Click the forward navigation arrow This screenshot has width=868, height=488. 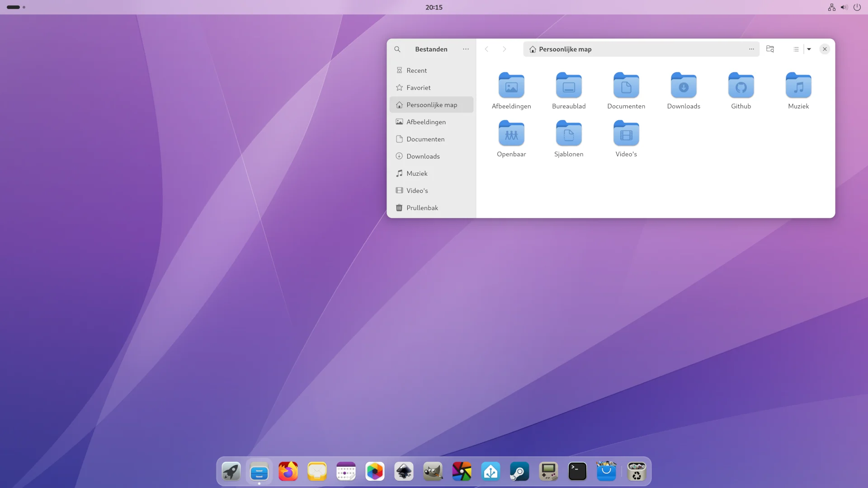[x=505, y=49]
